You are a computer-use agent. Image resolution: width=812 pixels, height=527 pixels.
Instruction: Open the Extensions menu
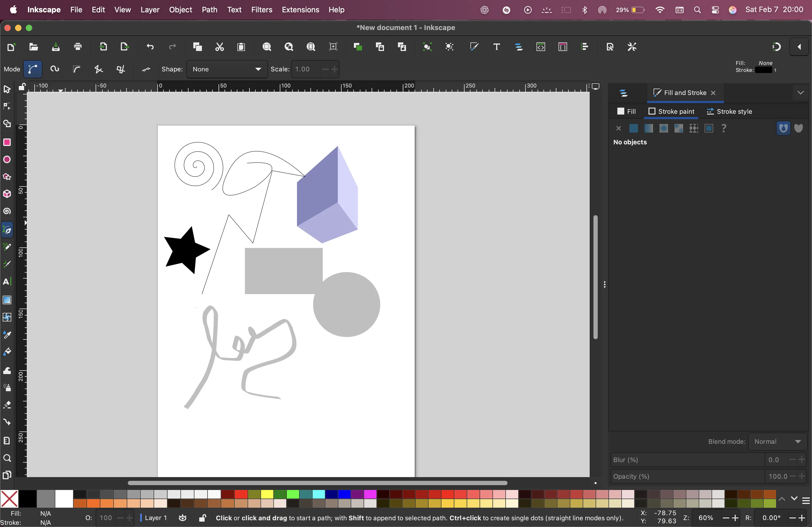(x=300, y=10)
